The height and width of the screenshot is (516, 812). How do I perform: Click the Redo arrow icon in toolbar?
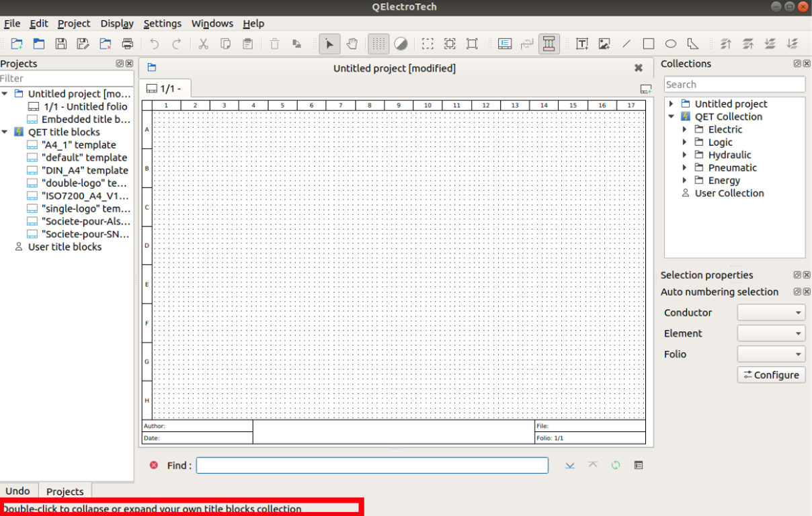(x=177, y=44)
